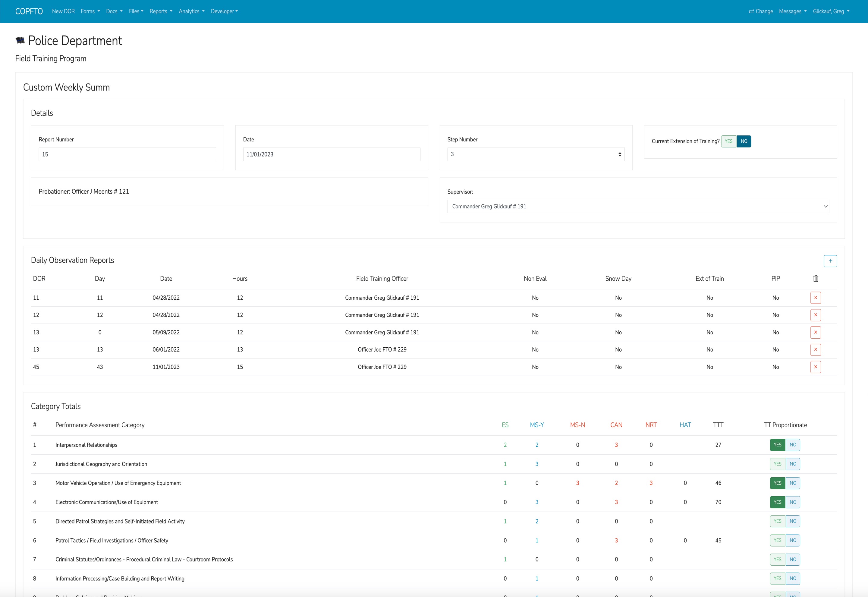Toggle NO for Patrol Tactics TT Proportionate
Screen dimensions: 868x597
click(792, 540)
